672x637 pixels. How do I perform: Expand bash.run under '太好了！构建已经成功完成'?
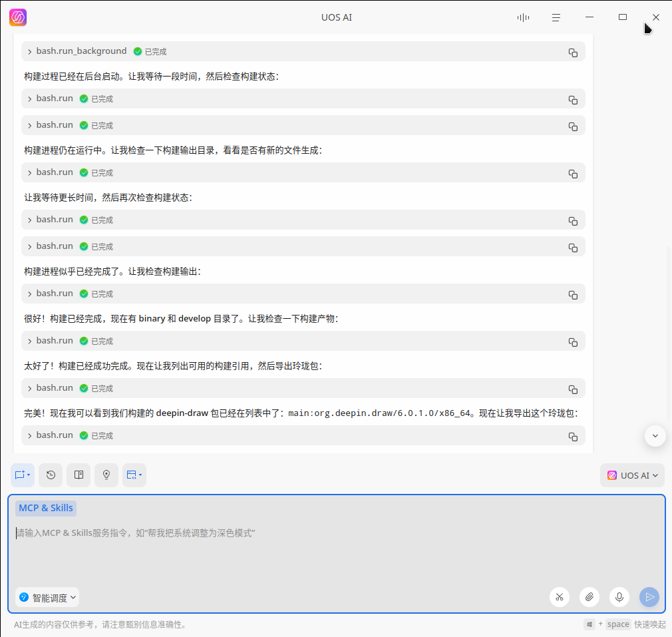[x=29, y=388]
